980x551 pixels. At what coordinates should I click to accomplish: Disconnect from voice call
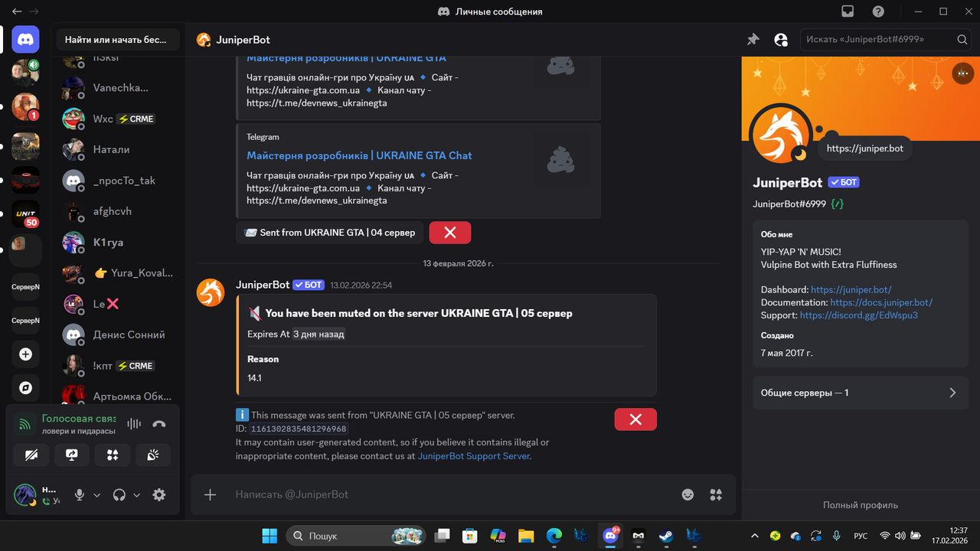coord(159,424)
